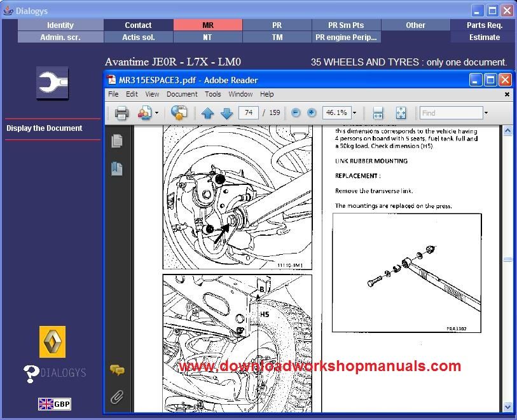Click the Adobe Reader PDF title bar icon
Screen dimensions: 517x420
tap(111, 80)
